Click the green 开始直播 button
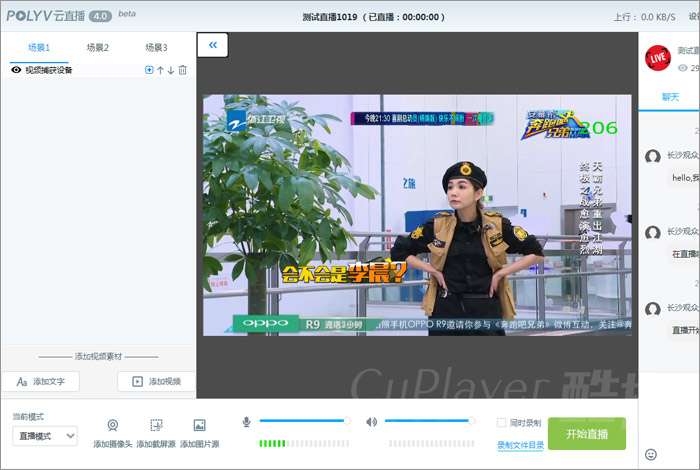 point(586,433)
